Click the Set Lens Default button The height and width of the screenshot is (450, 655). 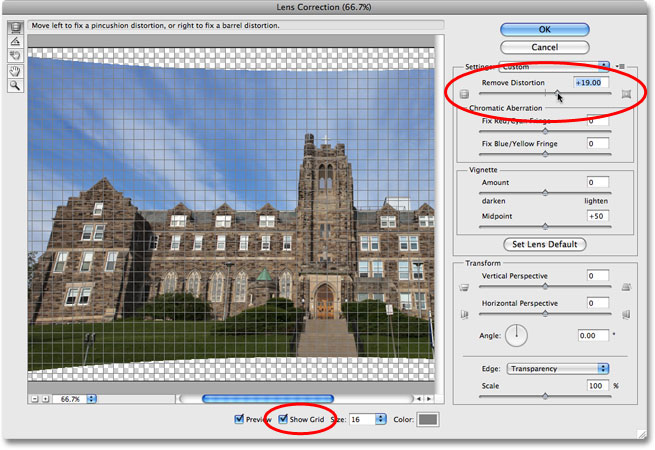[544, 244]
